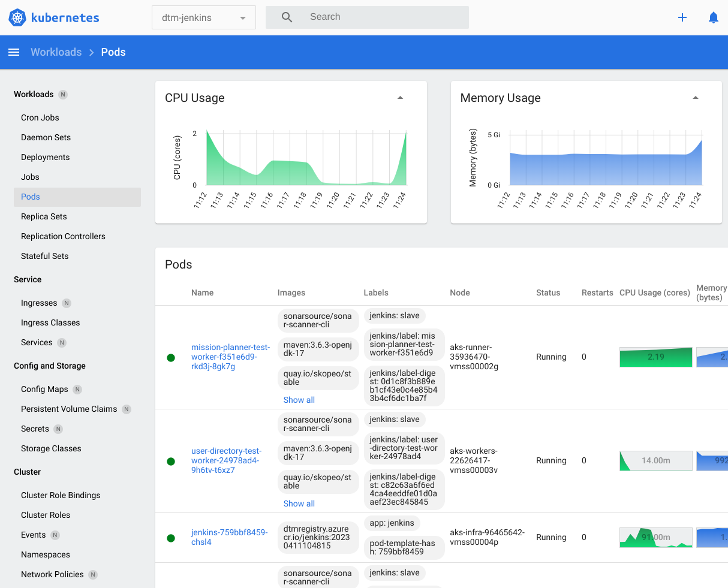Click green status dot of user-directory pod
Image resolution: width=728 pixels, height=588 pixels.
171,462
